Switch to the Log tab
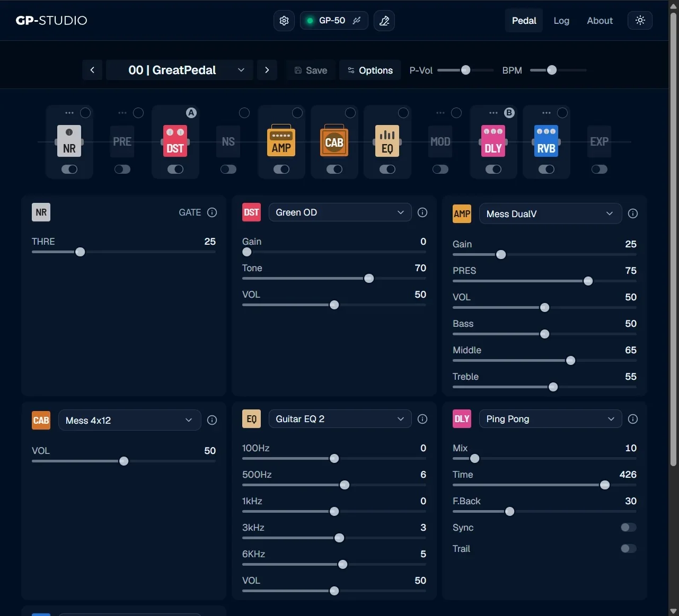This screenshot has width=679, height=616. 561,21
